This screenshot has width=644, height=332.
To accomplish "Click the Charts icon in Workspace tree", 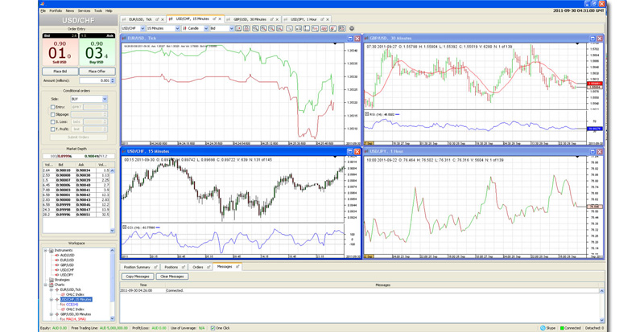I will click(x=52, y=285).
